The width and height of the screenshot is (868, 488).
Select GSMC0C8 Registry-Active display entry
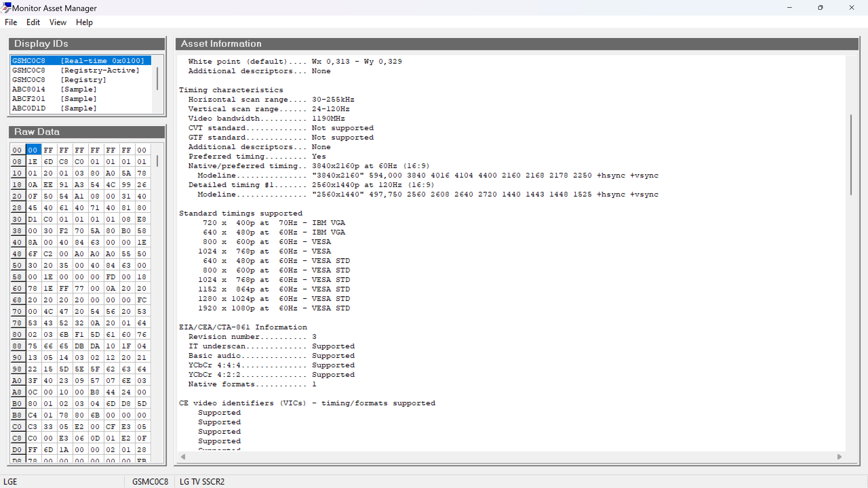(75, 70)
